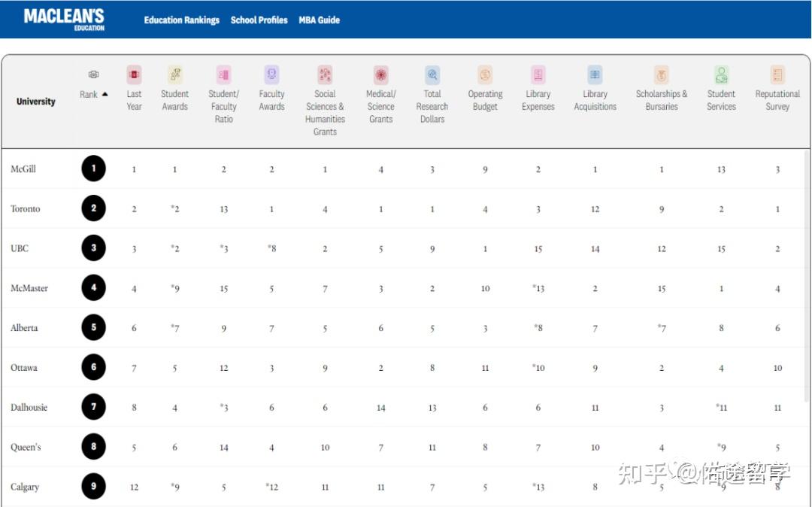Click UBC's rank 3 badge

click(x=93, y=247)
